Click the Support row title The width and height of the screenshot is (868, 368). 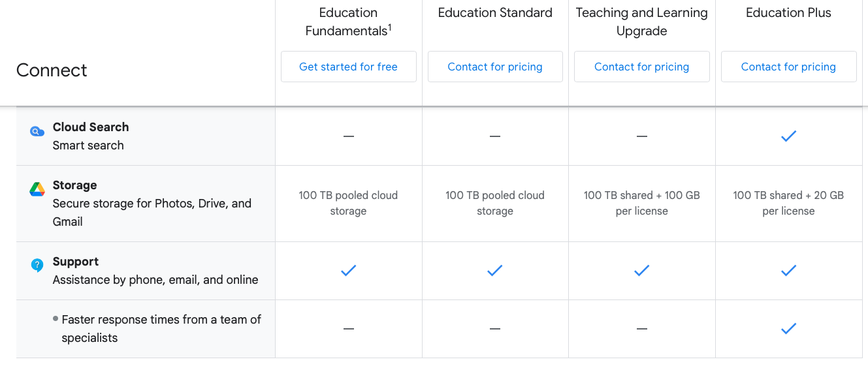pos(76,262)
